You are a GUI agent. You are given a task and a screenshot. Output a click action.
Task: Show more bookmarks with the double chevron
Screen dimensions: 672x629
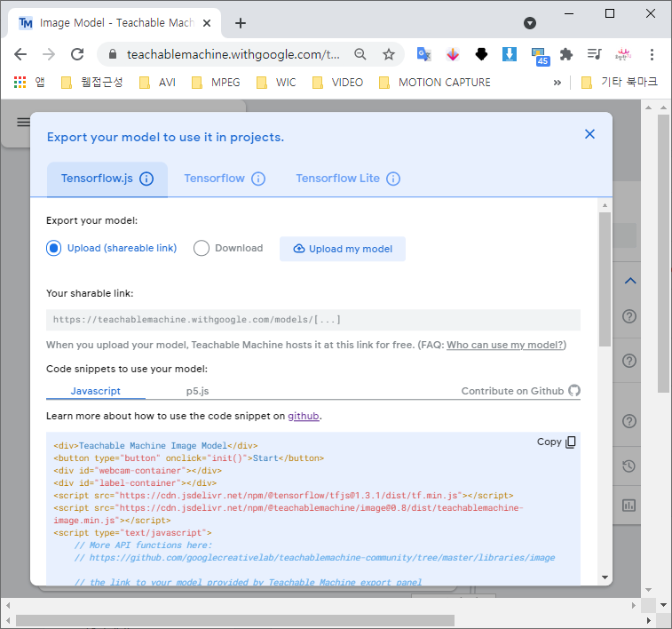557,83
